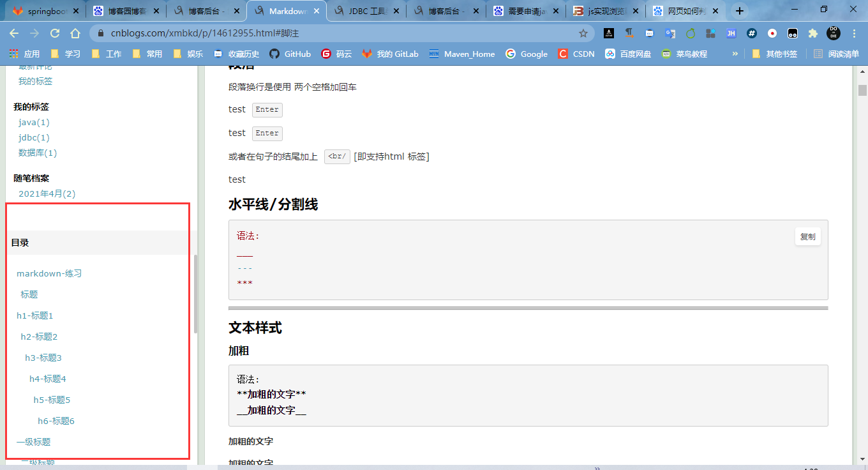
Task: Open a new browser tab
Action: [740, 11]
